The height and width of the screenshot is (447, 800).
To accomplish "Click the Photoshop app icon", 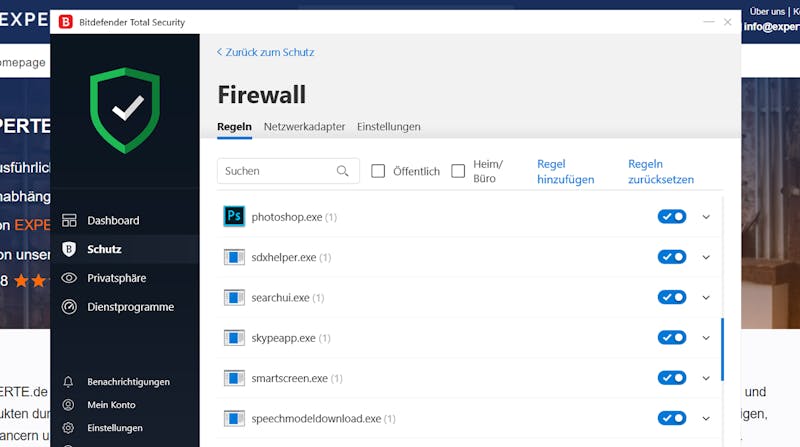I will click(234, 216).
